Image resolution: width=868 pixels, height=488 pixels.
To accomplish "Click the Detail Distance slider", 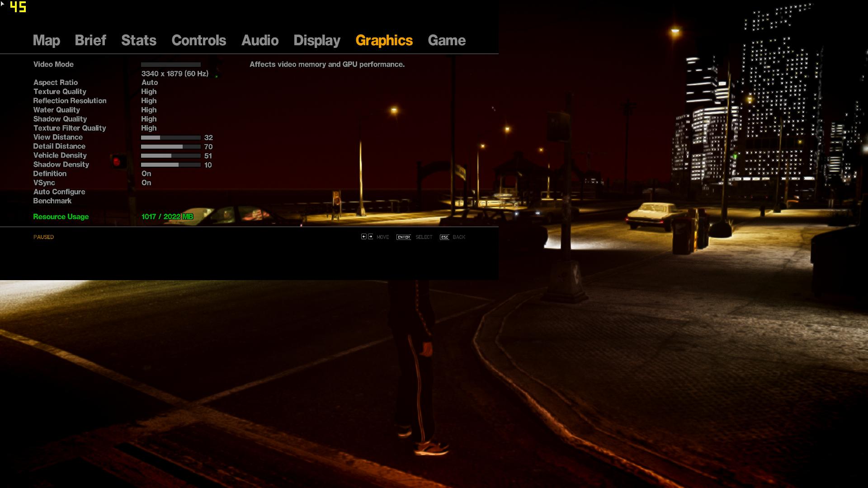I will point(170,146).
